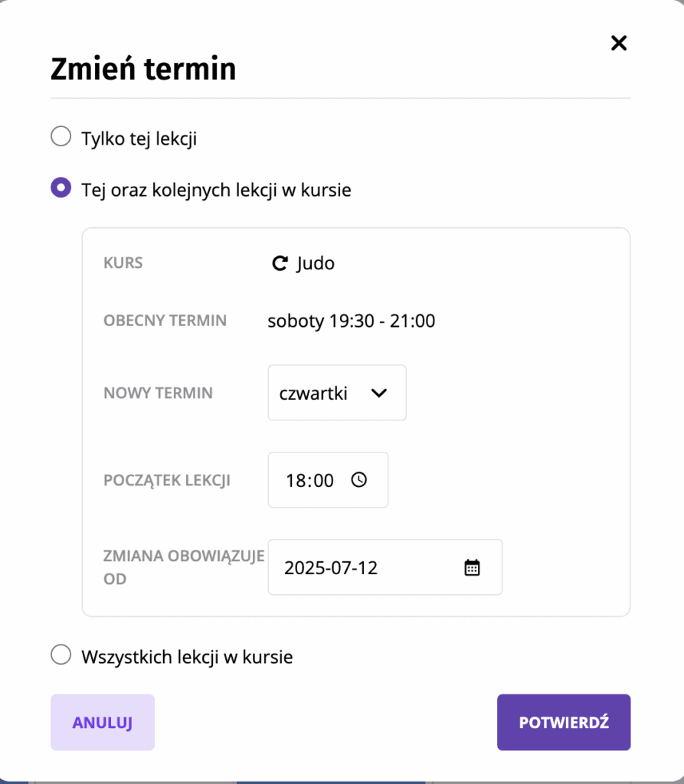Open date picker via the calendar icon

coord(472,567)
